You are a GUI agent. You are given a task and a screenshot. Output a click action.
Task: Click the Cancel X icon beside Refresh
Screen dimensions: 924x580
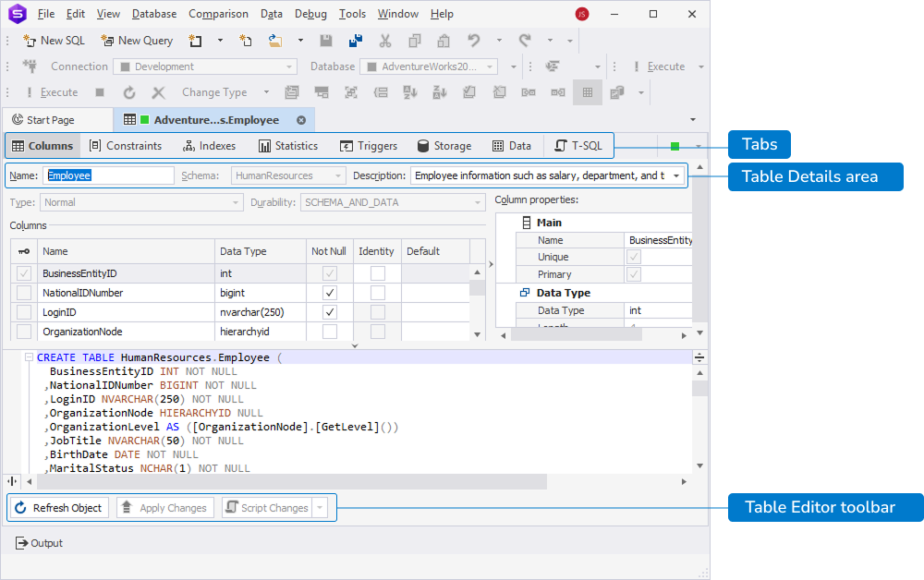coord(158,92)
